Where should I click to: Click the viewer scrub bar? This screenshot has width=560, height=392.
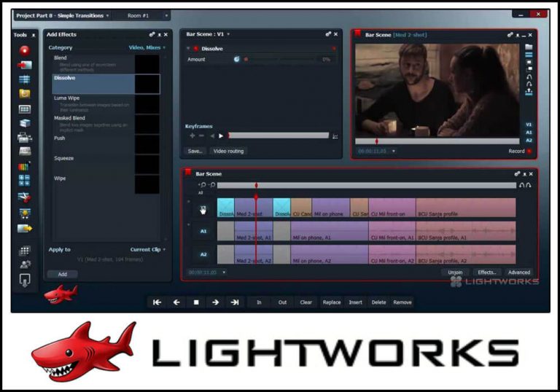pos(437,142)
